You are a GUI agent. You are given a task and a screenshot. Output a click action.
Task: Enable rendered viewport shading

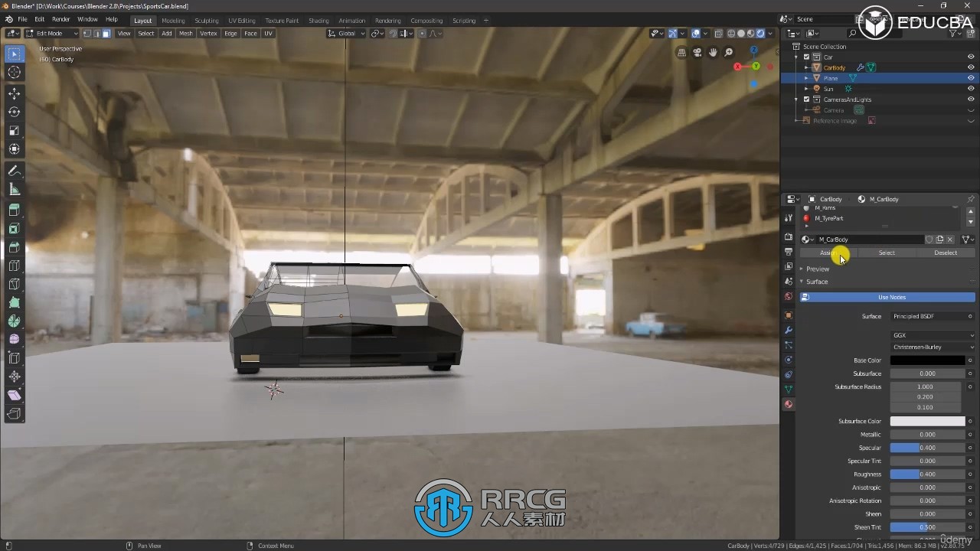(x=760, y=33)
